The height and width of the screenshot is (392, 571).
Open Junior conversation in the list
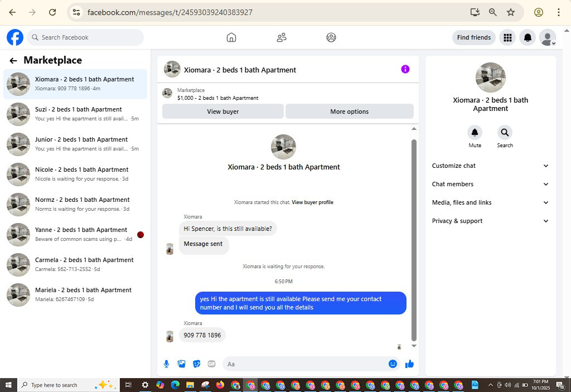(75, 144)
